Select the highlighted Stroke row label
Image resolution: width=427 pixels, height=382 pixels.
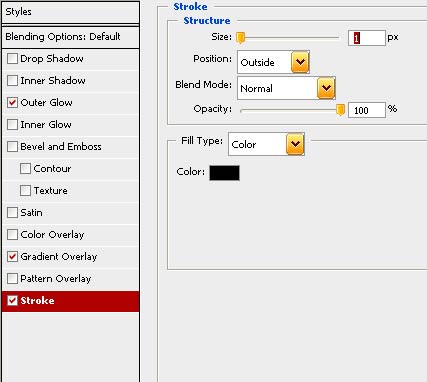(37, 301)
